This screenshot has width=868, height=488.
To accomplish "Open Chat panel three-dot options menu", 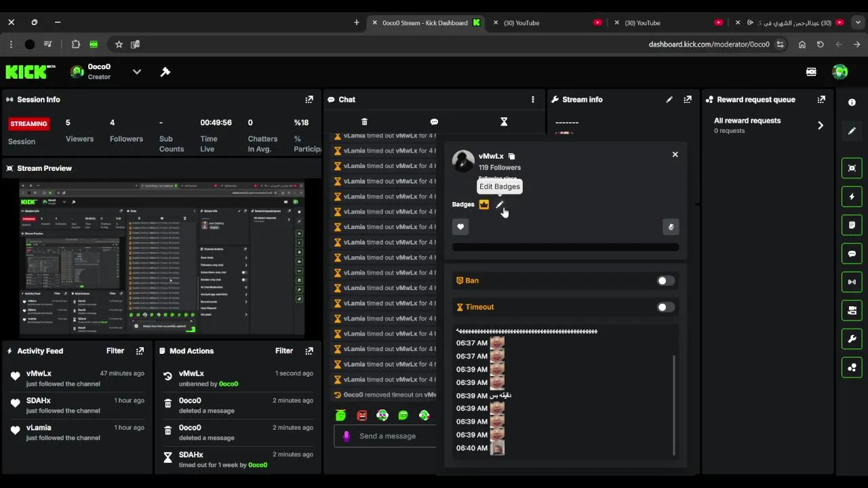I will [532, 99].
